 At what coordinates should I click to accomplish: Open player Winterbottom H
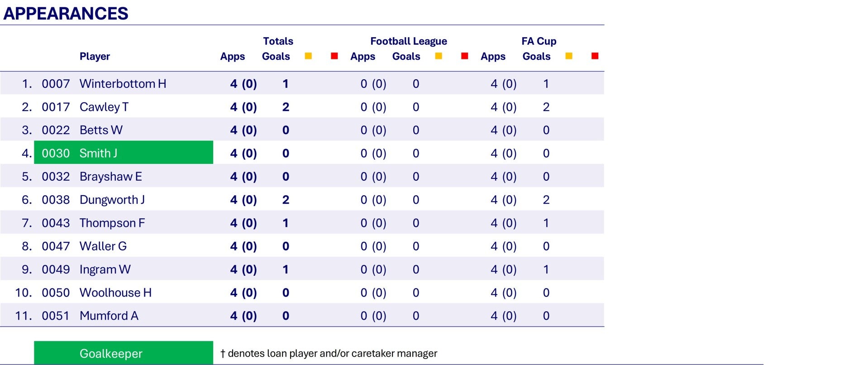pos(123,84)
